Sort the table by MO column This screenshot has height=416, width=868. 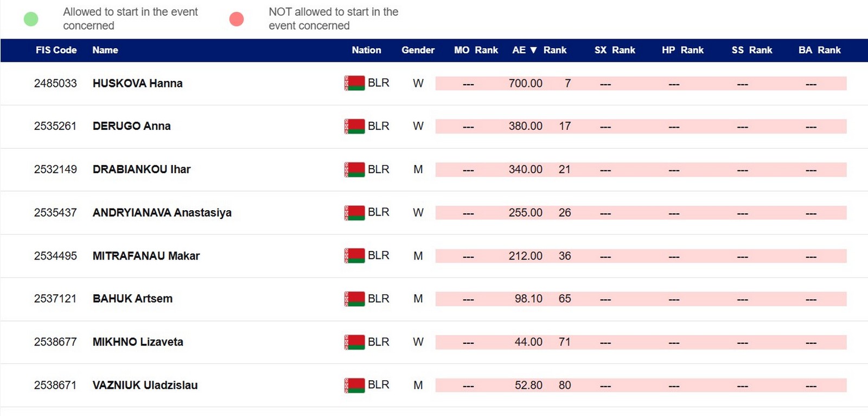point(462,50)
